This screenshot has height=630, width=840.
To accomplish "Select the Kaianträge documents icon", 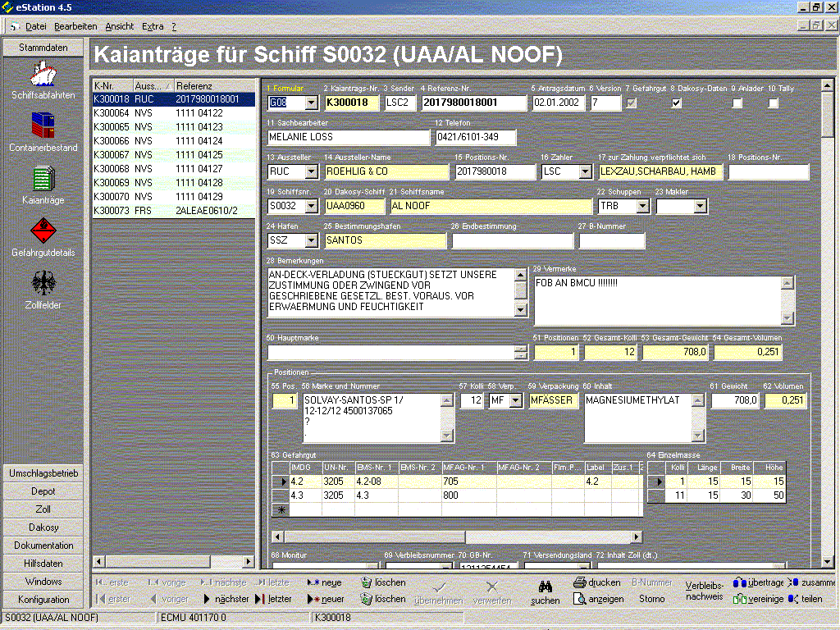I will (x=43, y=179).
